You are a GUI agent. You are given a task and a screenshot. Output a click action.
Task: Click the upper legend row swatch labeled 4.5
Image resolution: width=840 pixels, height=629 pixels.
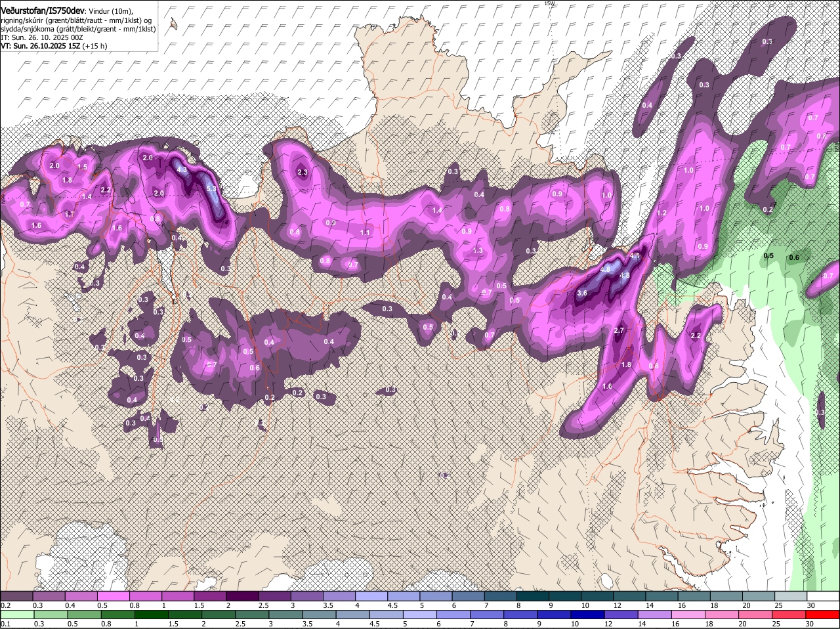click(404, 596)
